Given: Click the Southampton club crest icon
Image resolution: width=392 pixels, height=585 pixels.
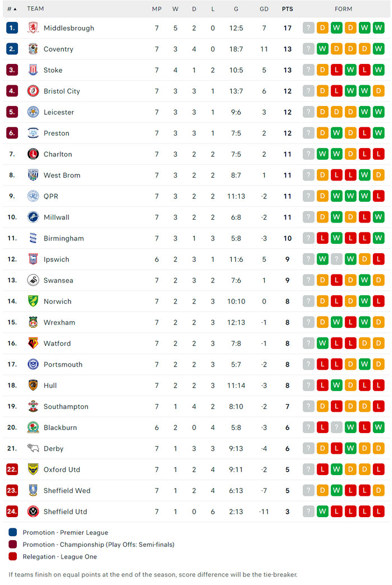Looking at the screenshot, I should 33,407.
